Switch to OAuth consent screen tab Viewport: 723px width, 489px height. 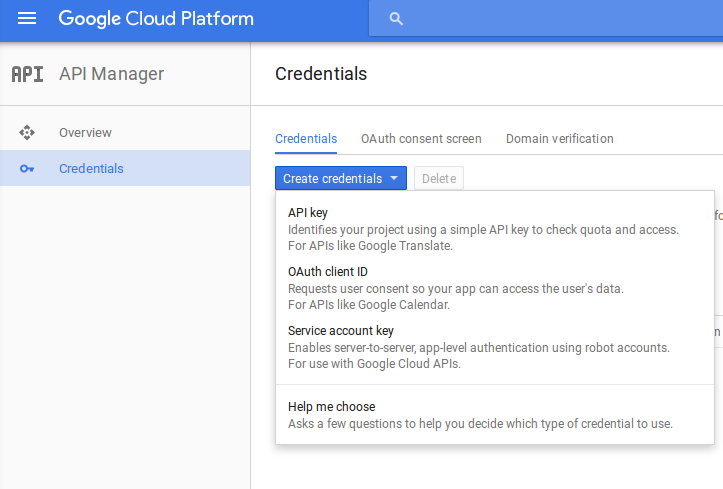click(x=421, y=139)
